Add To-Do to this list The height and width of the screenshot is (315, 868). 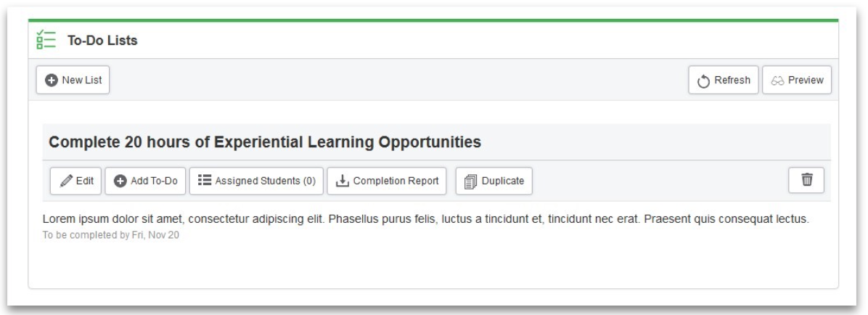(146, 181)
